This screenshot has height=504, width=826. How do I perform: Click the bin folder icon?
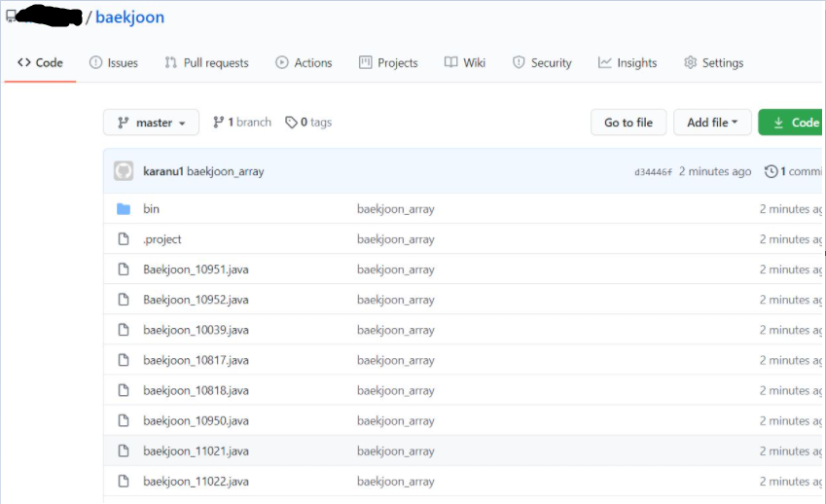tap(124, 209)
